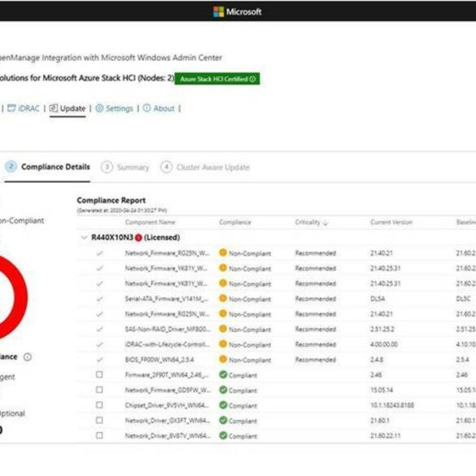
Task: Select component name BIOS_FP00W_WN64_2.5.4
Action: [159, 360]
